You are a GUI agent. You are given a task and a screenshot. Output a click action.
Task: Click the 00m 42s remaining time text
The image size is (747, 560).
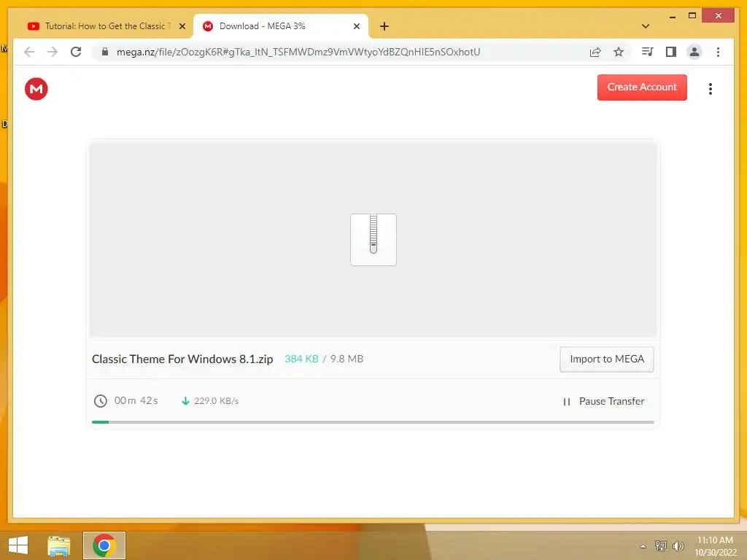(x=136, y=400)
